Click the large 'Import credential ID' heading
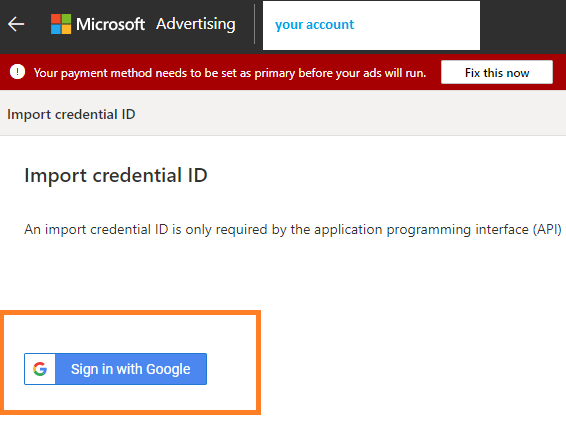This screenshot has height=447, width=566. (x=116, y=176)
